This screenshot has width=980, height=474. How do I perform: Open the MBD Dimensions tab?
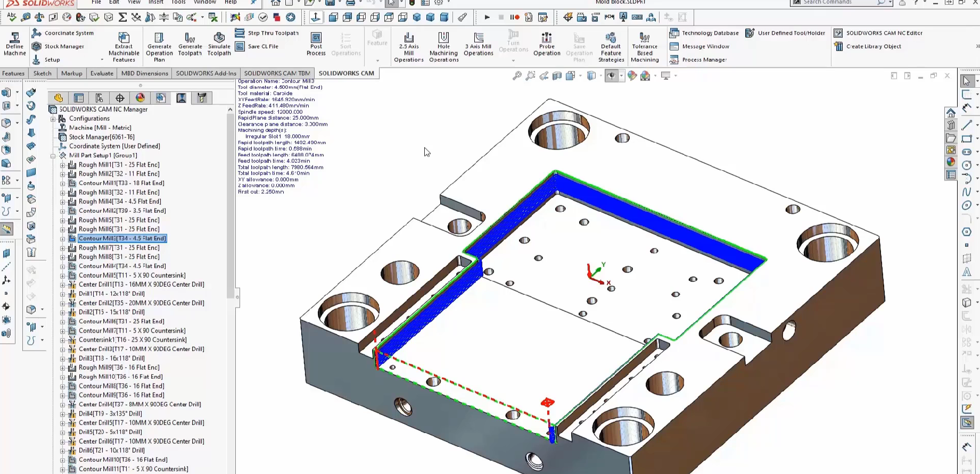point(144,73)
